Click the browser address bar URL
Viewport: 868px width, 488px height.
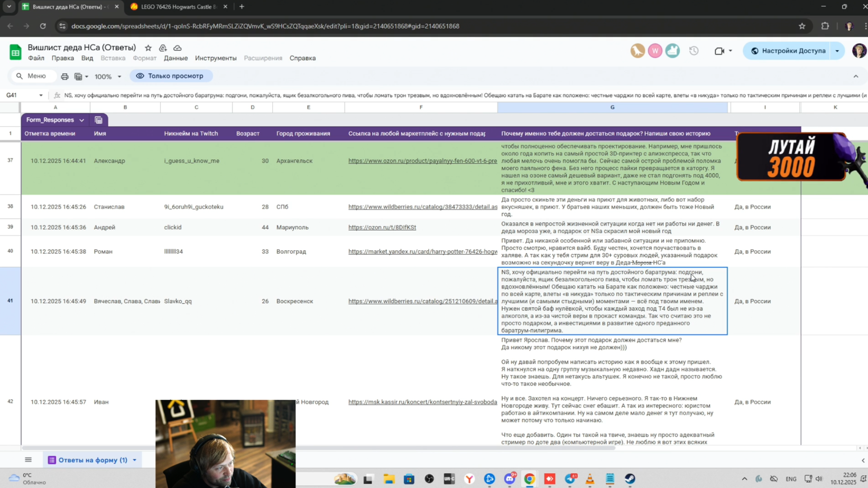click(x=265, y=26)
